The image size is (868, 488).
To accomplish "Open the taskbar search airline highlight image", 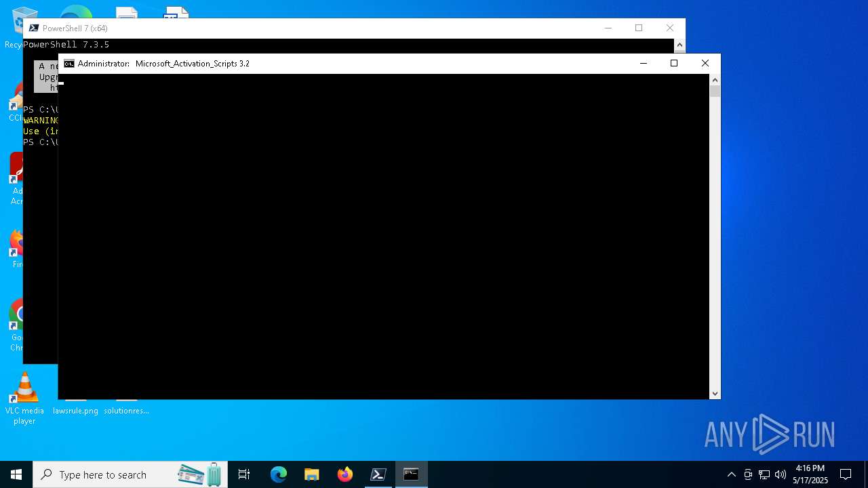I will click(x=200, y=474).
